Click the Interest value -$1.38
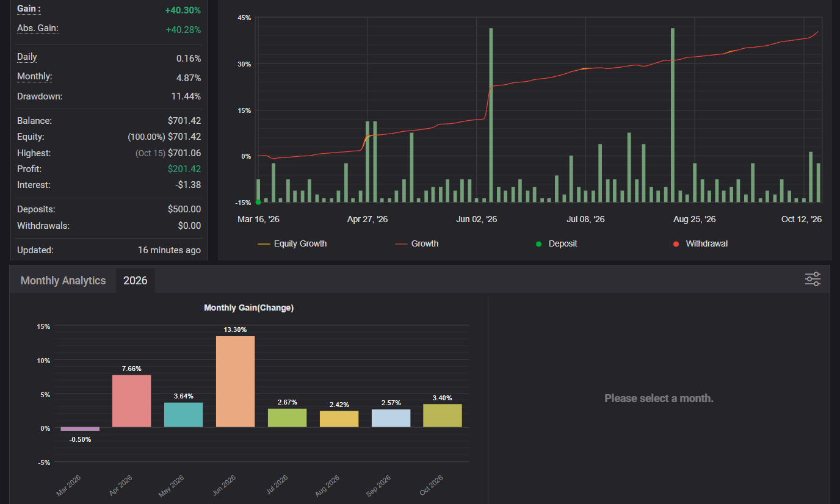 pos(187,185)
